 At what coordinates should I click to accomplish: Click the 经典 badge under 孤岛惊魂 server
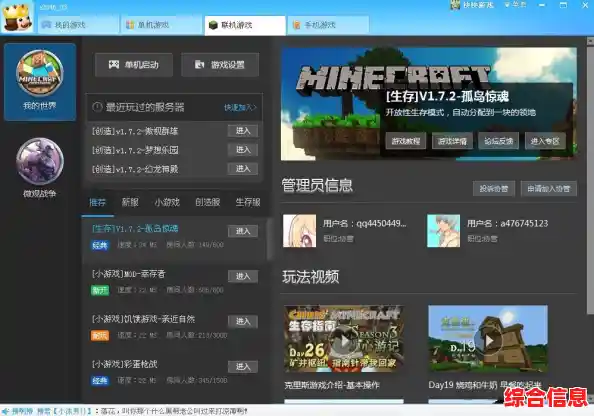click(x=100, y=246)
